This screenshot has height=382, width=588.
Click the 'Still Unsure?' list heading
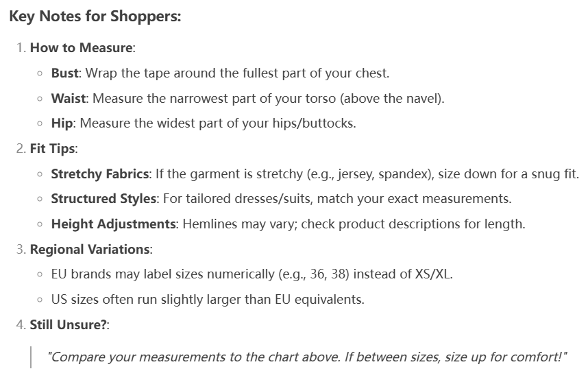coord(69,324)
